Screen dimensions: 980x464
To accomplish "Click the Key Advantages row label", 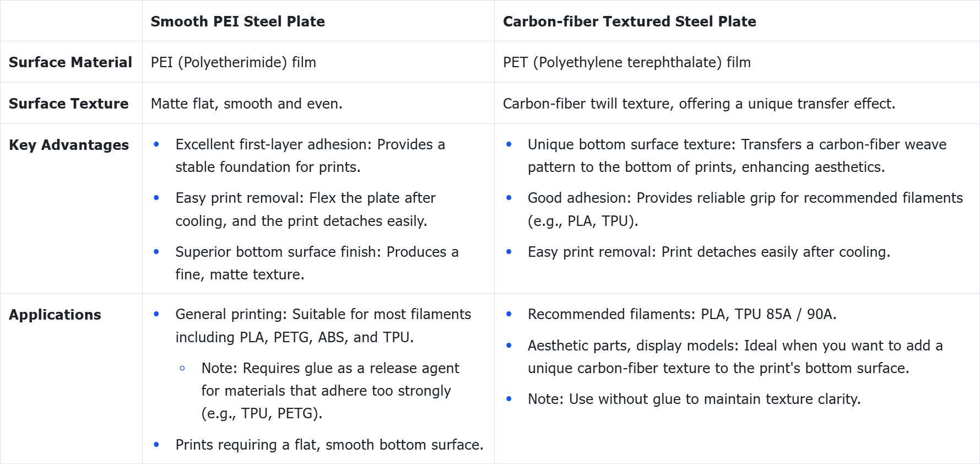I will (69, 145).
